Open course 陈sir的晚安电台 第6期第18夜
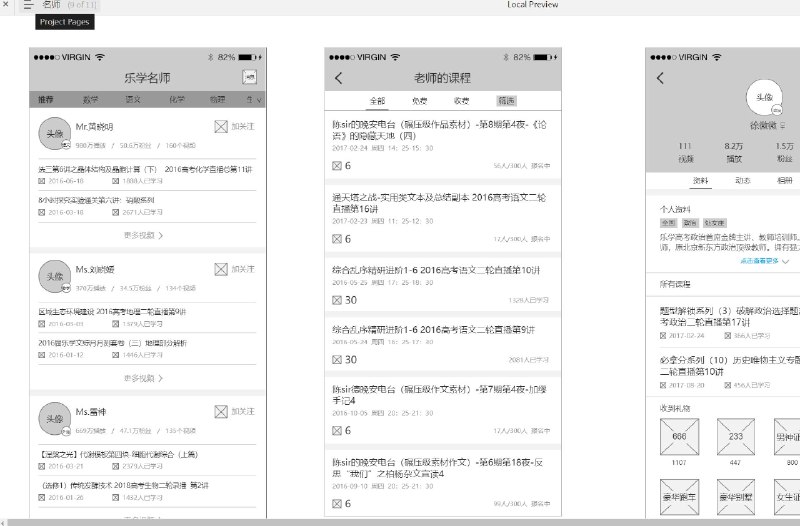Viewport: 800px width, 526px height. (x=438, y=468)
